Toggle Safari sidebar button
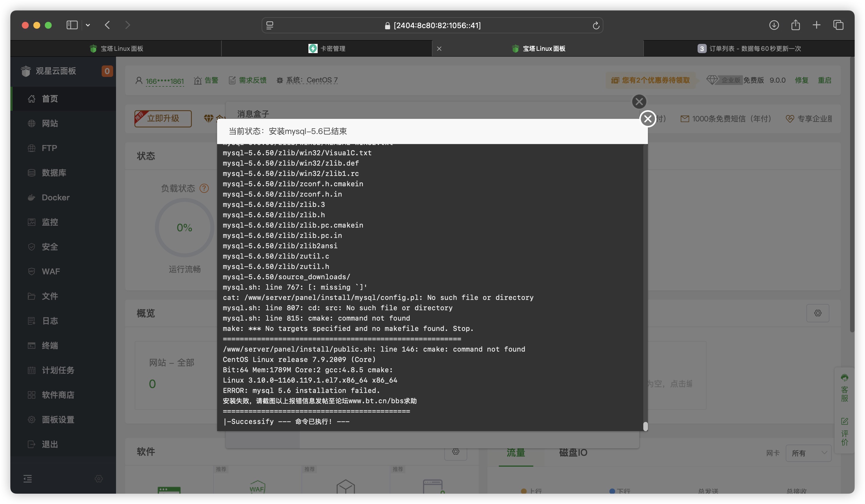The image size is (865, 504). [72, 25]
